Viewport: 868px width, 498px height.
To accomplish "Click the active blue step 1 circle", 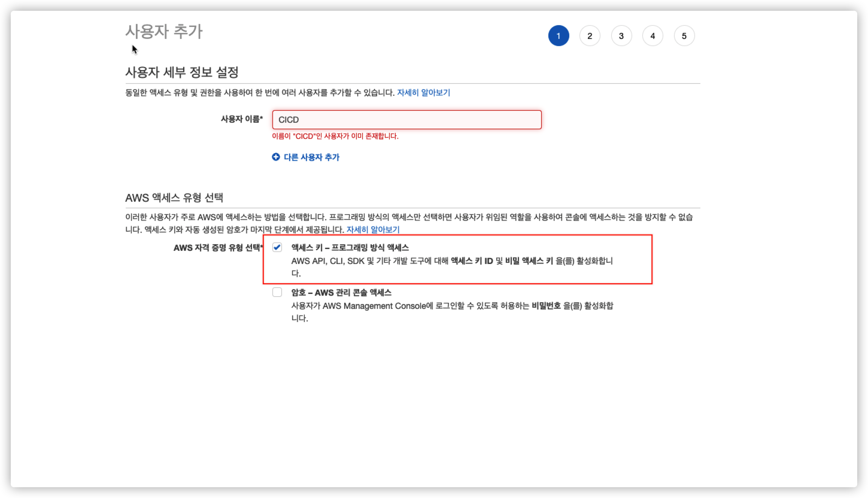I will click(x=559, y=36).
